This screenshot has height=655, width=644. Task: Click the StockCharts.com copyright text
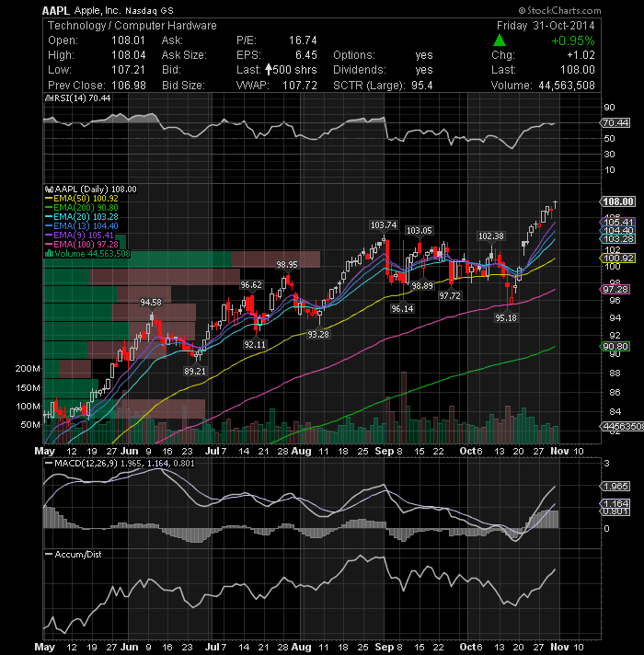(559, 10)
